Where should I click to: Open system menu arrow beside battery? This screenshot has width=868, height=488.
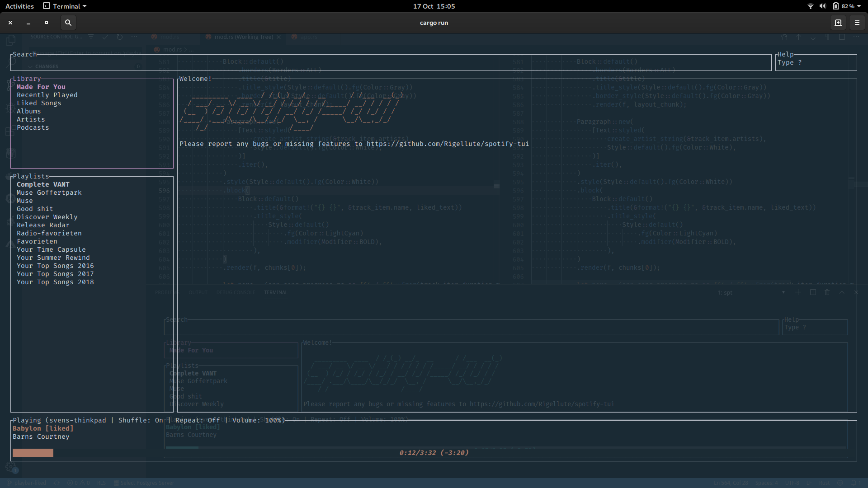[859, 6]
